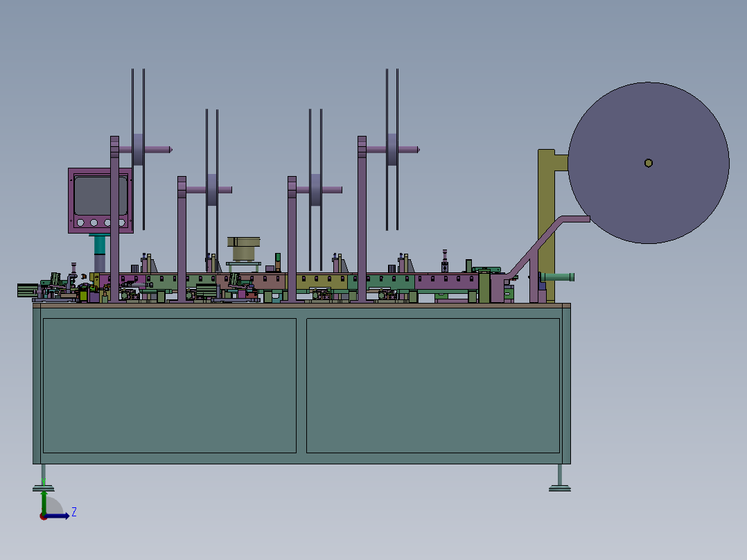Click the red origin ball of the orientation triad
Screen dimensions: 747x560
(x=43, y=516)
